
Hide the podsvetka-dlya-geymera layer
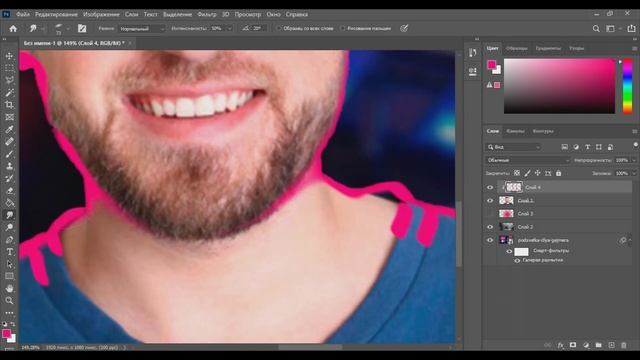490,240
